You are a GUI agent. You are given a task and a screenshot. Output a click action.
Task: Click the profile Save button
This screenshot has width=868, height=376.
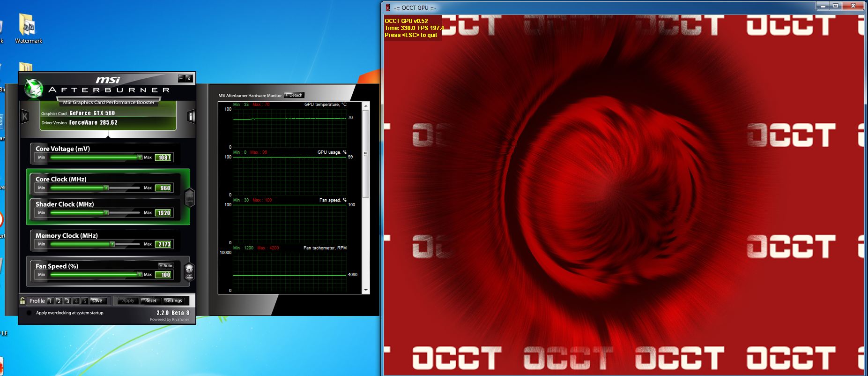click(99, 301)
